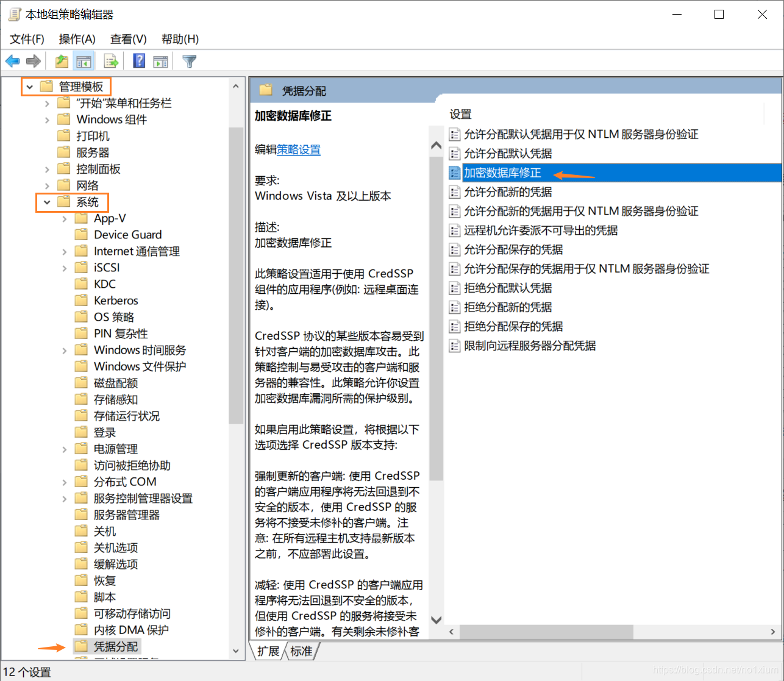This screenshot has height=681, width=784.
Task: Click the folder icon next to 打印机
Action: point(63,136)
